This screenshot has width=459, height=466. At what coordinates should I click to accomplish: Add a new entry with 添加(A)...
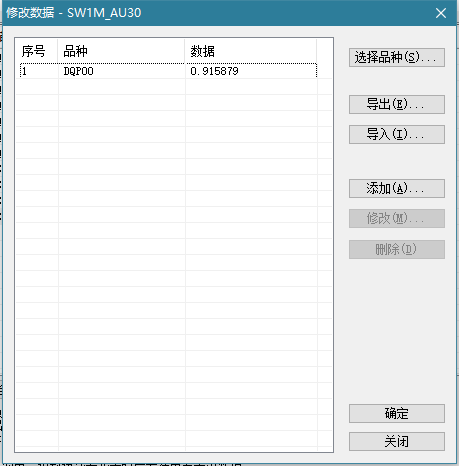[397, 188]
